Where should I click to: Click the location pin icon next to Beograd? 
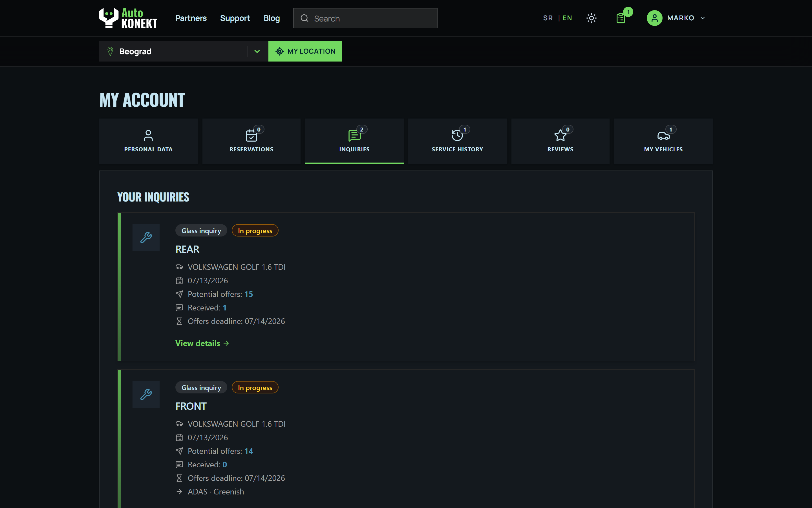click(110, 51)
